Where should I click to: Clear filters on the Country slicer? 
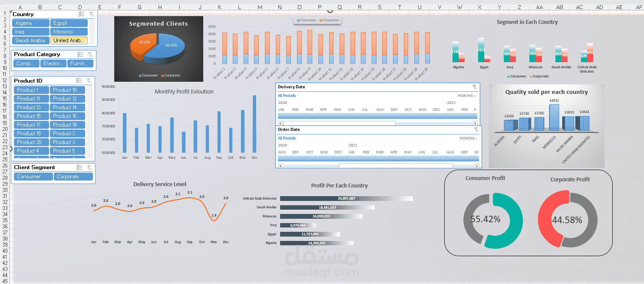click(x=91, y=14)
